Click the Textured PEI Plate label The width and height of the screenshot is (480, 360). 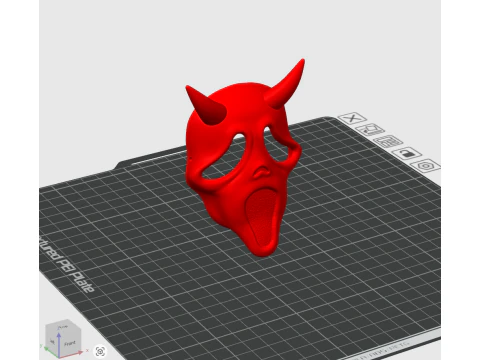click(66, 263)
